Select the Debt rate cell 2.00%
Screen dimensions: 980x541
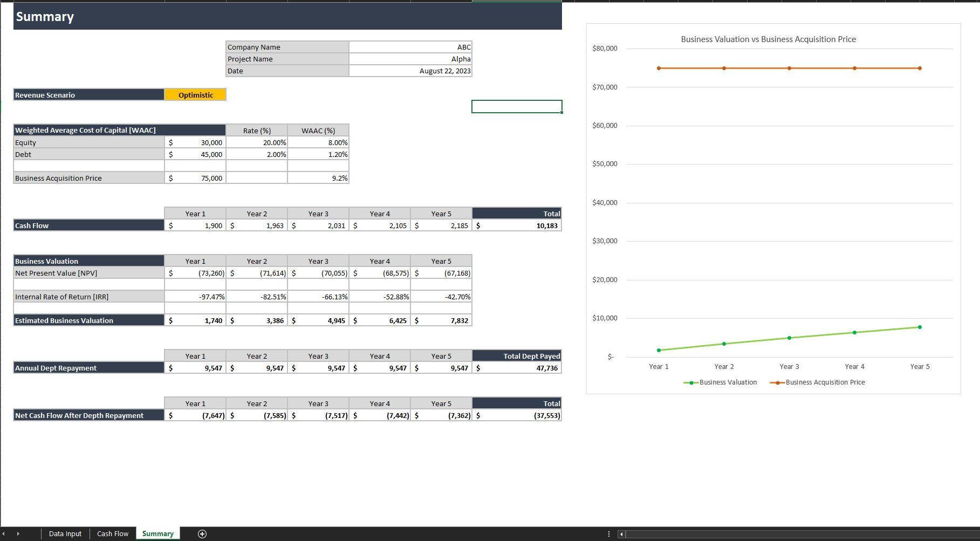coord(257,155)
